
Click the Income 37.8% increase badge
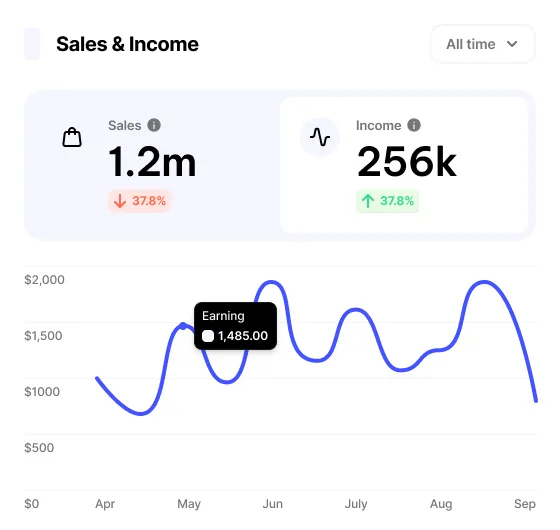(388, 201)
